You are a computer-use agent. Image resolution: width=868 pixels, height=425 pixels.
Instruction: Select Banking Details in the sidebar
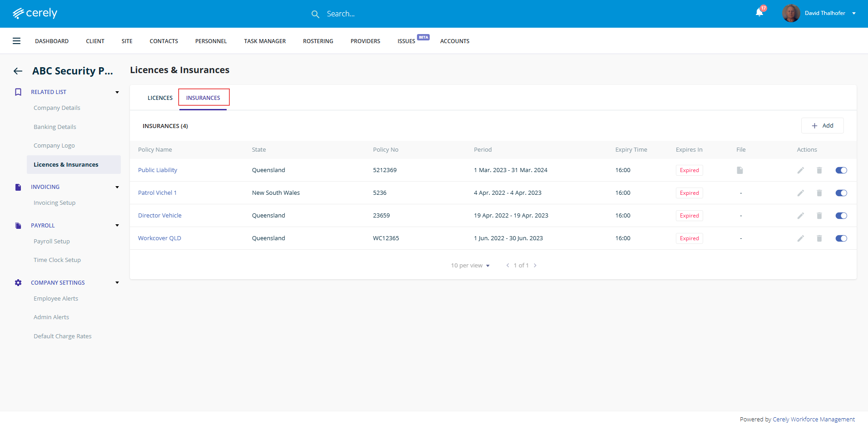(x=55, y=127)
